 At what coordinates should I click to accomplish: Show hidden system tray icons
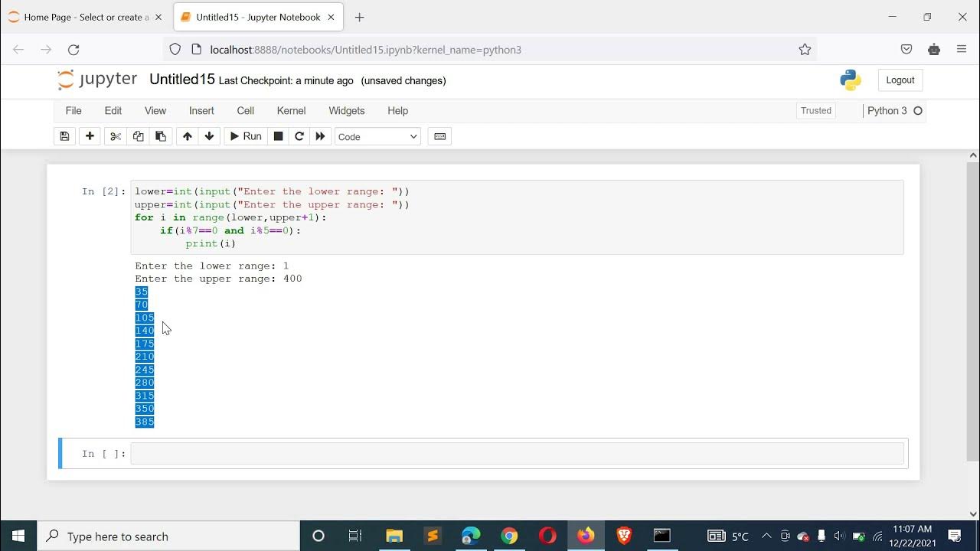[x=766, y=536]
